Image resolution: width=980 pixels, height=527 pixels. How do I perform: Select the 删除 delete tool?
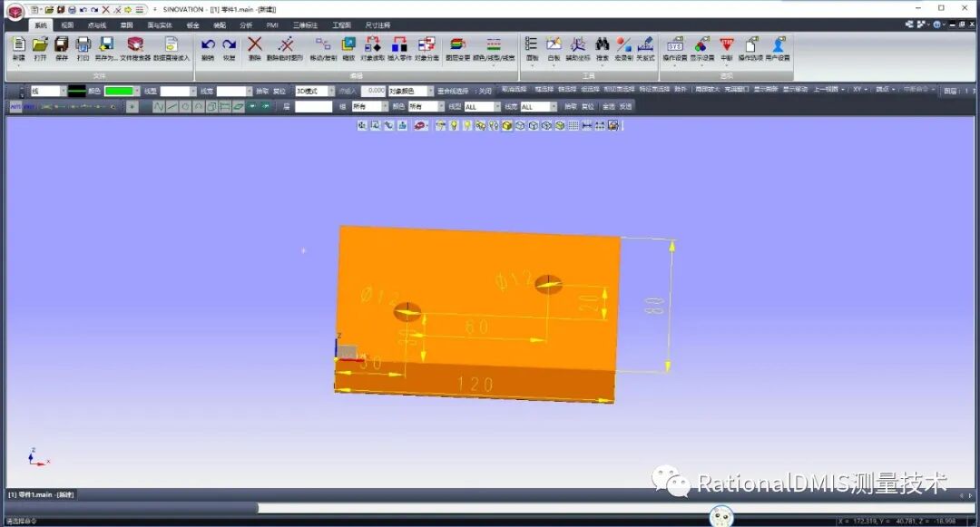pos(254,44)
